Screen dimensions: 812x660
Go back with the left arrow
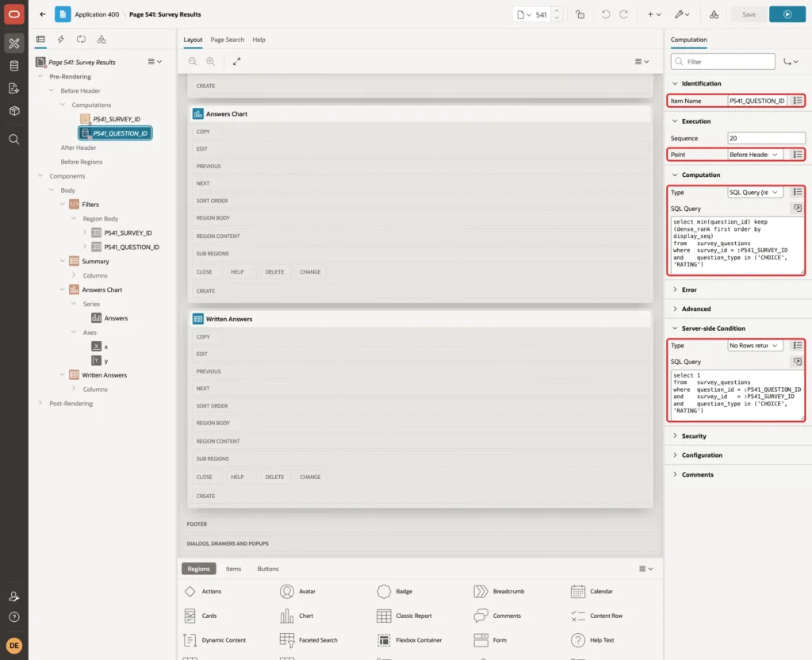(x=43, y=14)
